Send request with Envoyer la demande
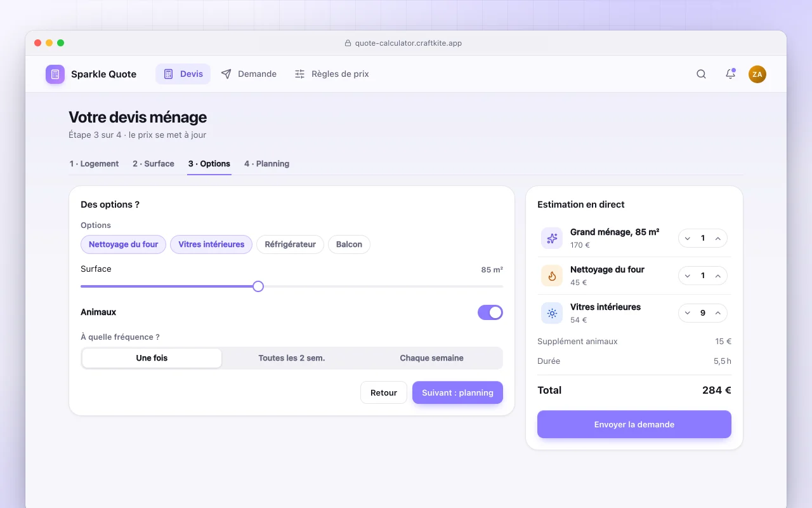Viewport: 812px width, 508px height. (x=634, y=424)
